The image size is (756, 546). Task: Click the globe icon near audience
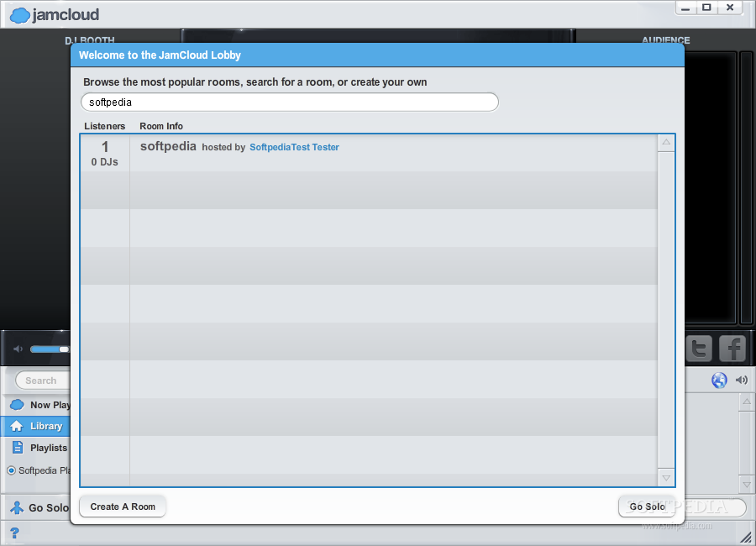coord(719,380)
